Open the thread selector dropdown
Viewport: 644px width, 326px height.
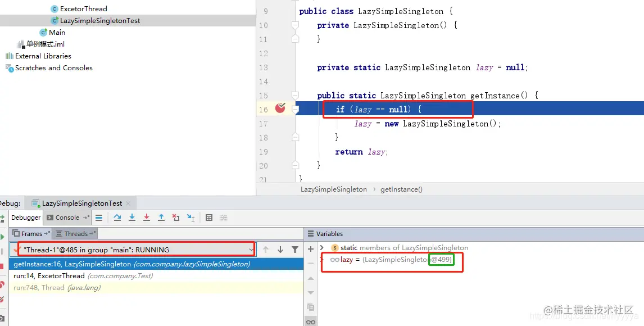(x=251, y=250)
